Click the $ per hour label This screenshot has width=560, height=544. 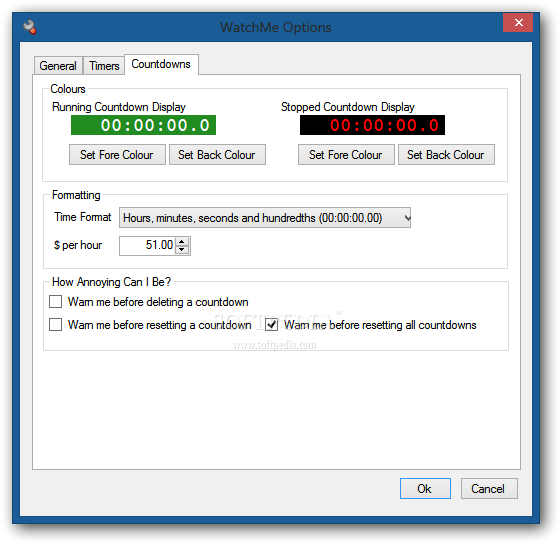(78, 245)
